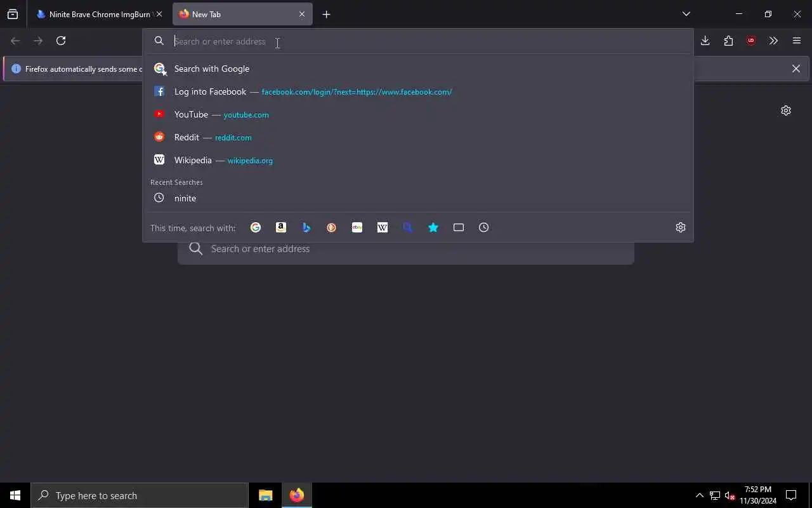Open the list all tabs dropdown

click(686, 14)
